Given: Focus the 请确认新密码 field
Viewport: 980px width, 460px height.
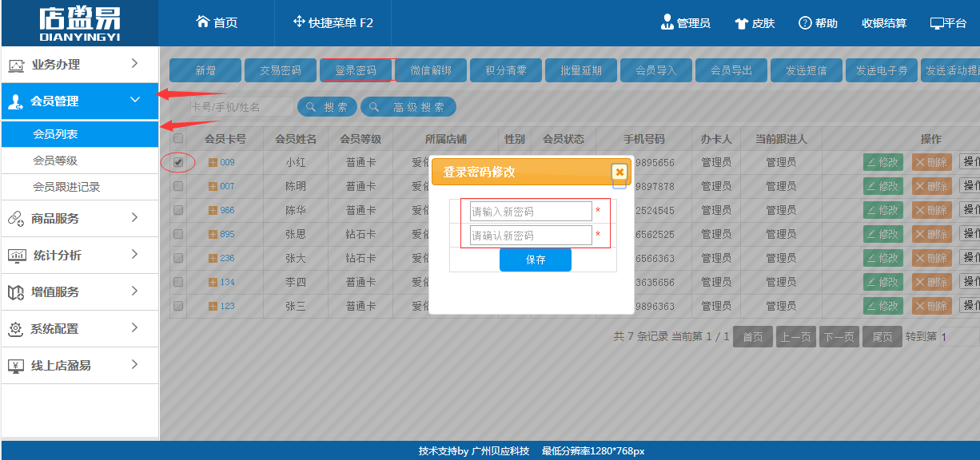Looking at the screenshot, I should click(x=531, y=236).
